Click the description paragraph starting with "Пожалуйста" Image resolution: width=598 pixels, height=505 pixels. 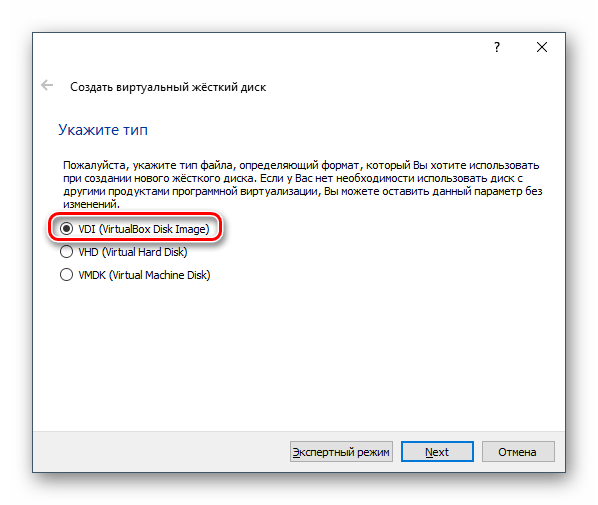[302, 185]
